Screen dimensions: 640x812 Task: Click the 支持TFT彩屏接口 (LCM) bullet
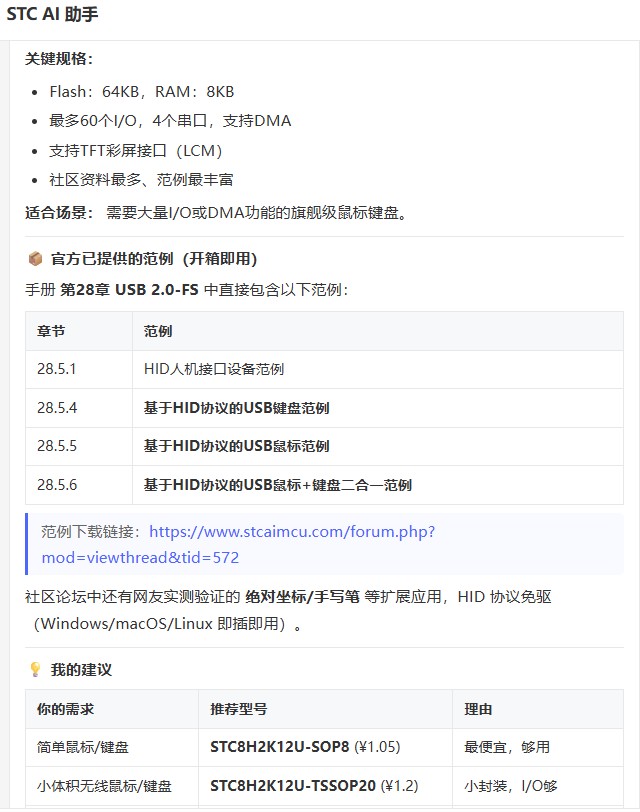click(136, 151)
